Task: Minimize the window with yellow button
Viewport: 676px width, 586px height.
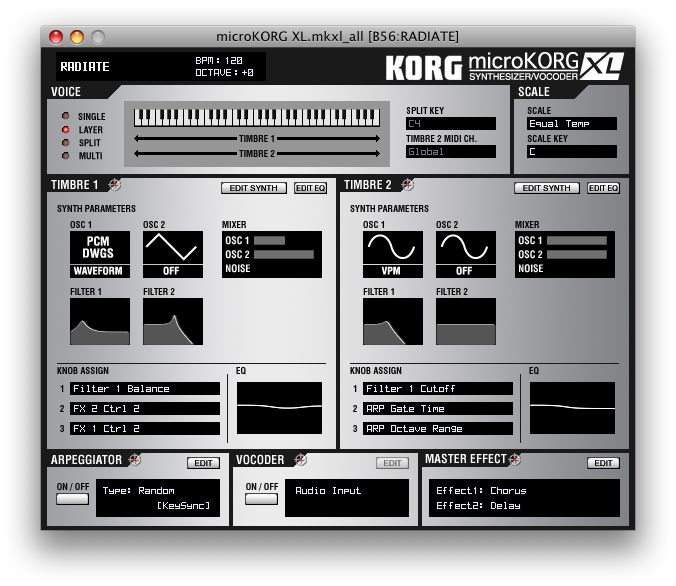Action: [x=77, y=37]
